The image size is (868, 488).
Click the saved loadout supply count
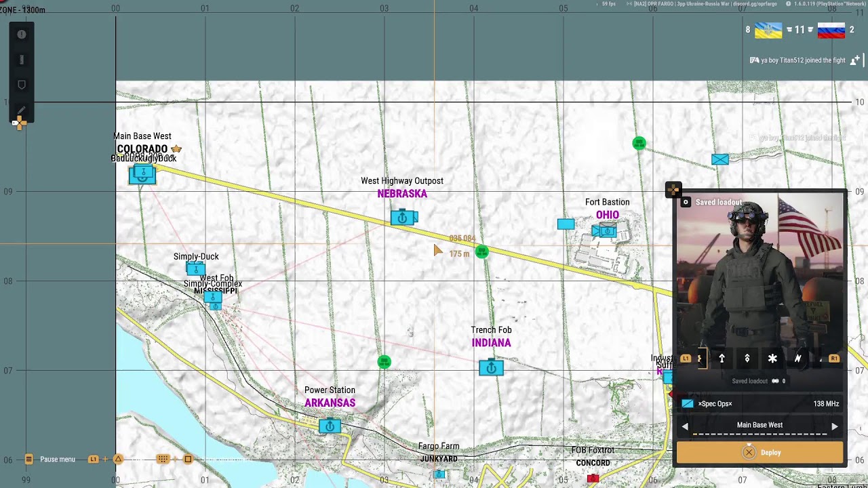778,381
